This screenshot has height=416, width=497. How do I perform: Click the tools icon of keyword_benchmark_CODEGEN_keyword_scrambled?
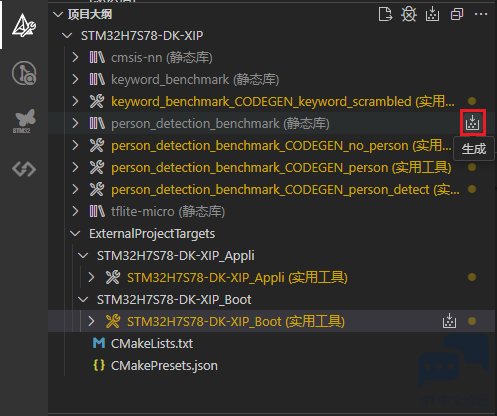point(97,101)
